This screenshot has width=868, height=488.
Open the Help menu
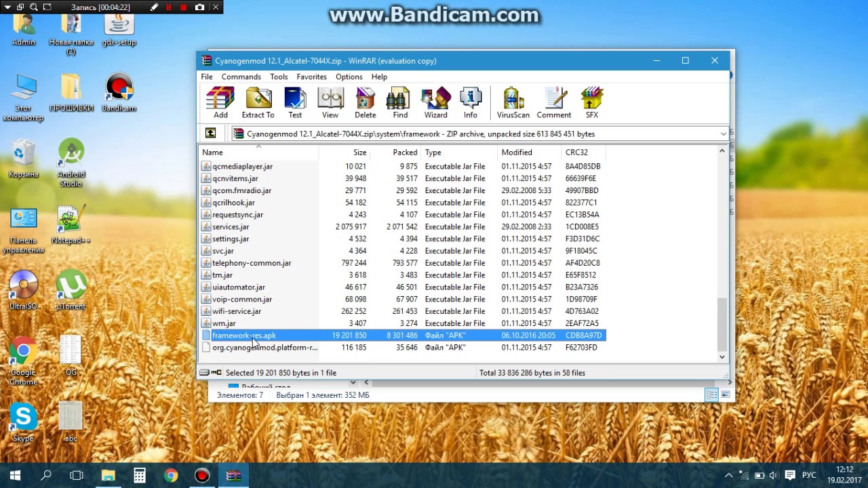[379, 77]
